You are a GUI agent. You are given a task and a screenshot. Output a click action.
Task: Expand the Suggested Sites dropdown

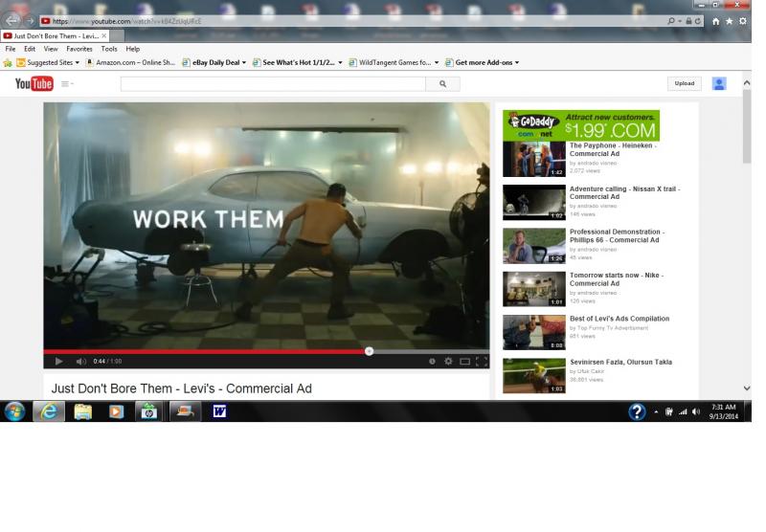point(78,62)
